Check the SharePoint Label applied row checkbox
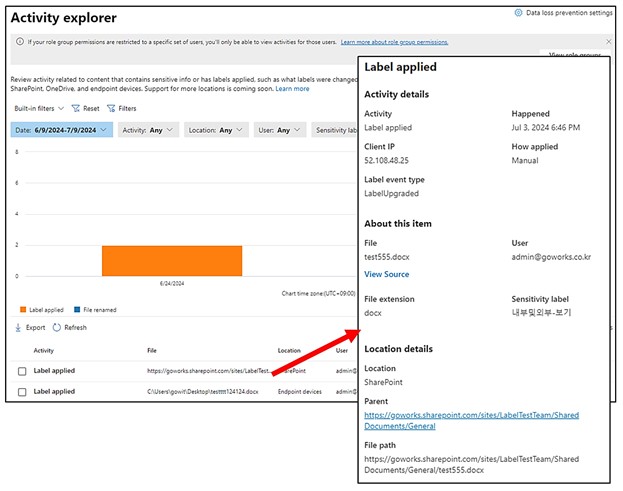 21,371
